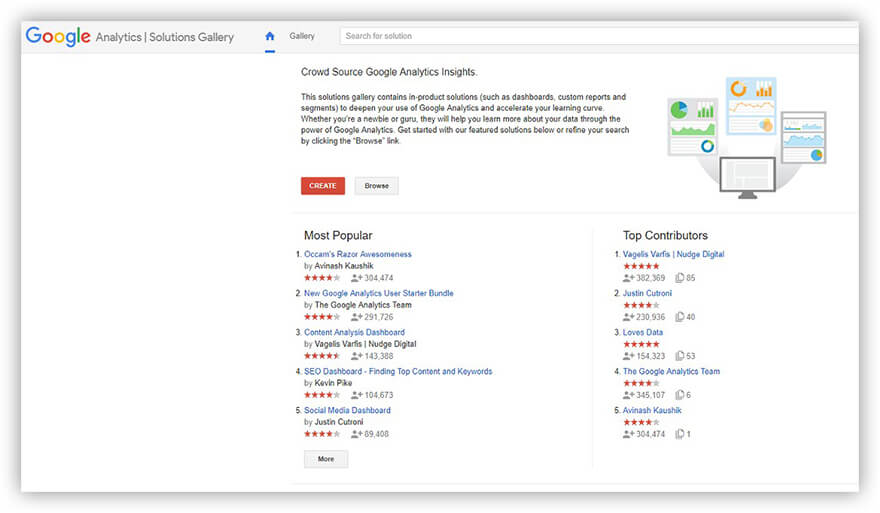This screenshot has height=513, width=880.
Task: Open the Gallery tab
Action: pyautogui.click(x=302, y=36)
